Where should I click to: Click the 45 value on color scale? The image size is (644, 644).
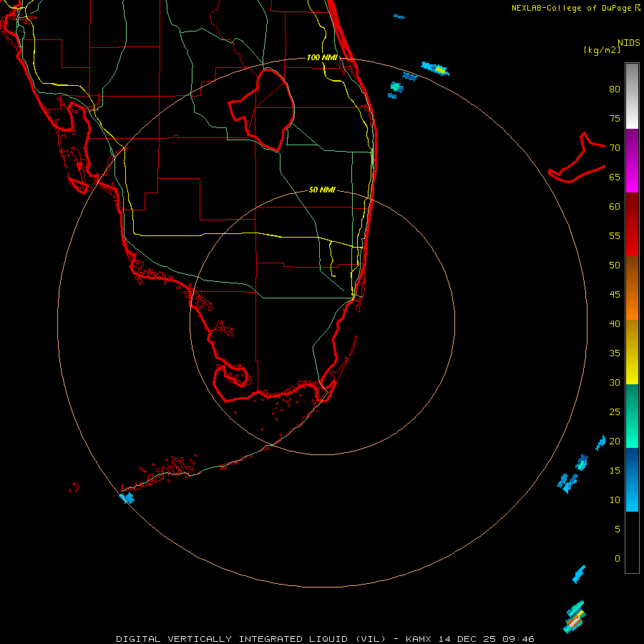[x=615, y=295]
